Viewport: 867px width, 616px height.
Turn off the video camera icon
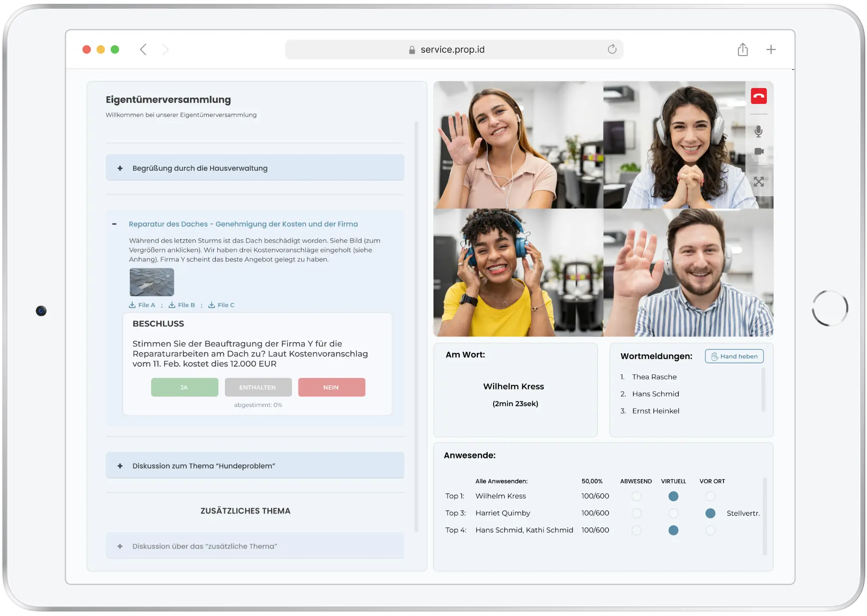pyautogui.click(x=759, y=151)
